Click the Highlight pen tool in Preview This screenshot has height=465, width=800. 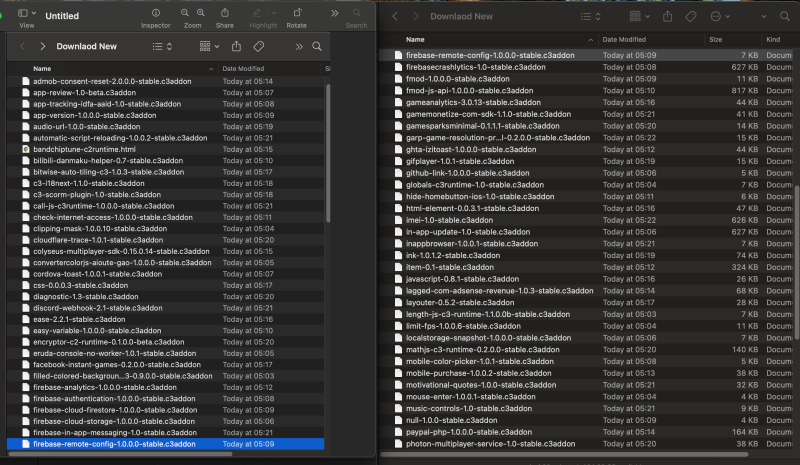(x=257, y=13)
